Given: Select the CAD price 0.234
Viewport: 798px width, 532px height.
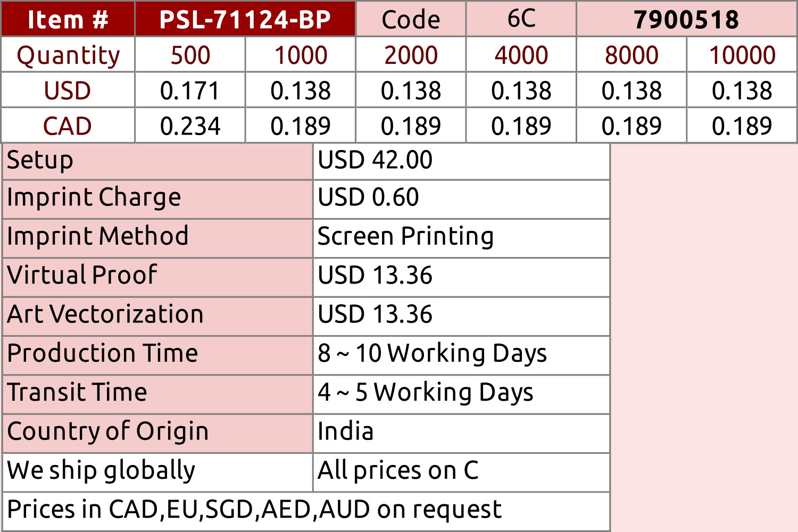Looking at the screenshot, I should (x=190, y=126).
